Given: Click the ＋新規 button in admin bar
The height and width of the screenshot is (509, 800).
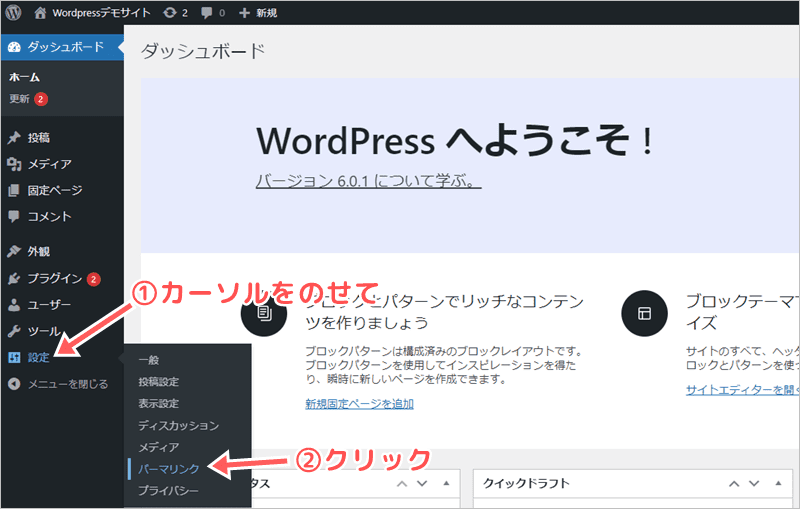Looking at the screenshot, I should [258, 14].
